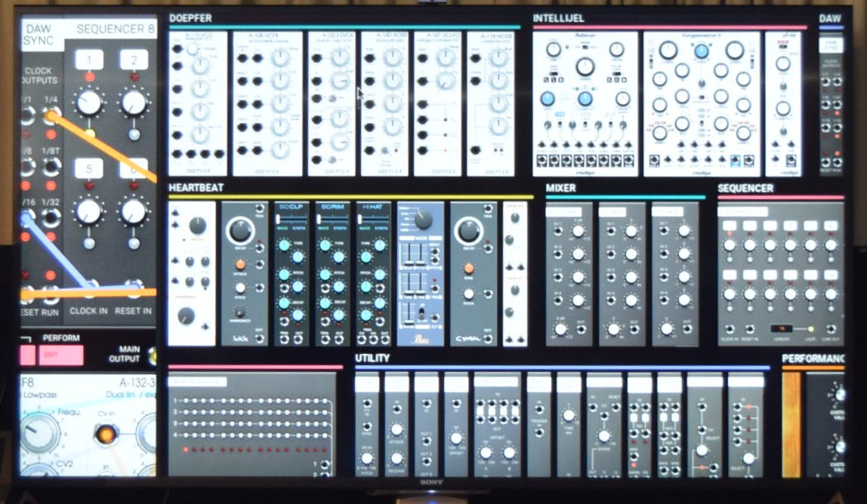Select the leftmost module in the Mixer section
This screenshot has width=867, height=504.
point(569,274)
